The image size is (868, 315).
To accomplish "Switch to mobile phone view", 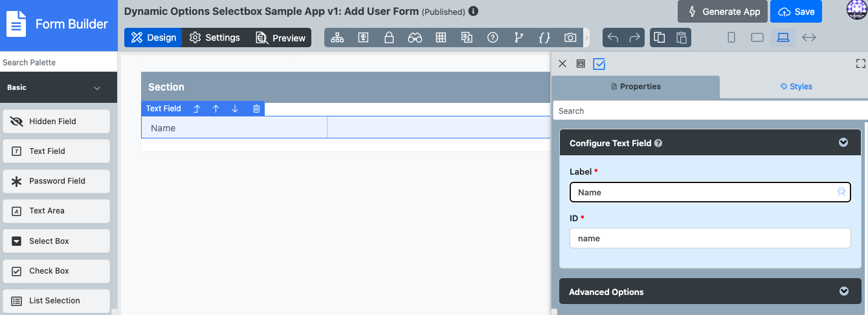I will [x=731, y=38].
